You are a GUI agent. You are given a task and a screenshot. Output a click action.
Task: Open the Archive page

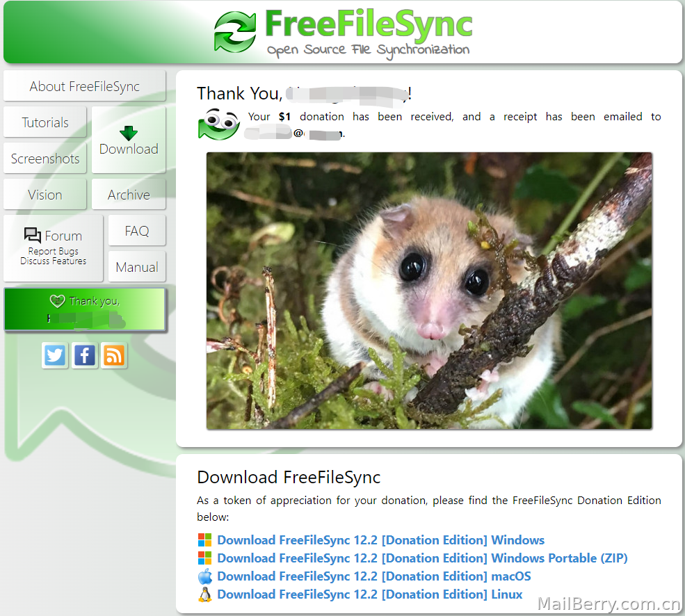click(129, 195)
